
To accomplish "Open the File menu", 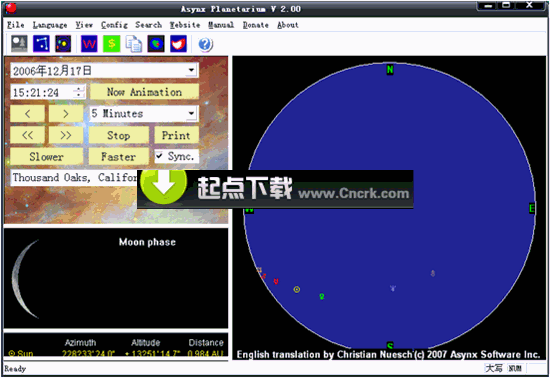I will [16, 25].
